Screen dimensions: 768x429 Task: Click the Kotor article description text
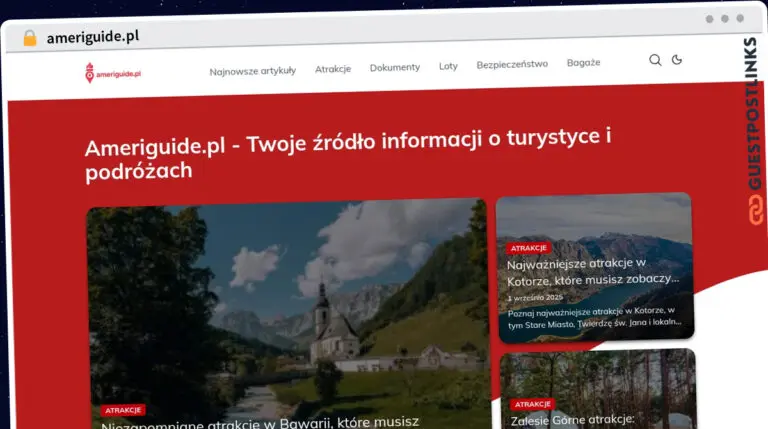tap(594, 317)
